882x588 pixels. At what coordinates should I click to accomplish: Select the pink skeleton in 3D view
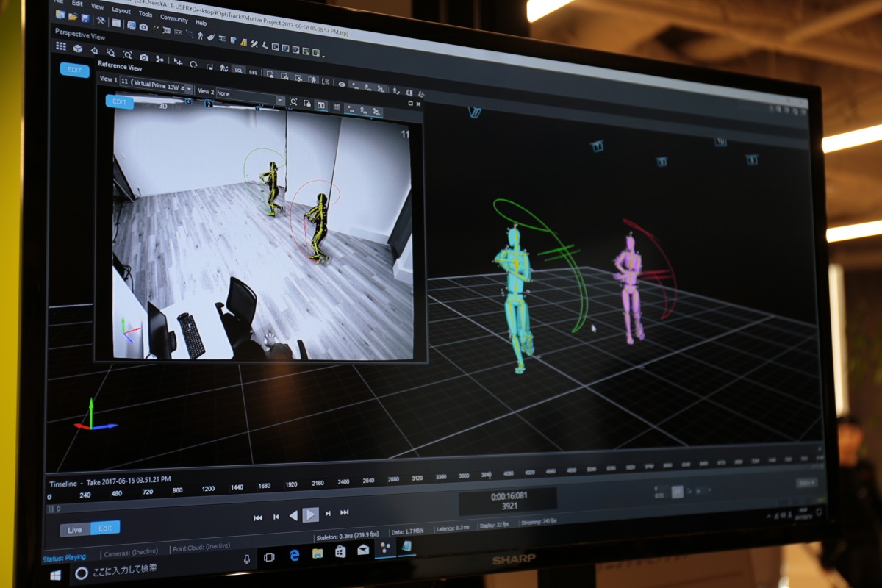point(630,289)
